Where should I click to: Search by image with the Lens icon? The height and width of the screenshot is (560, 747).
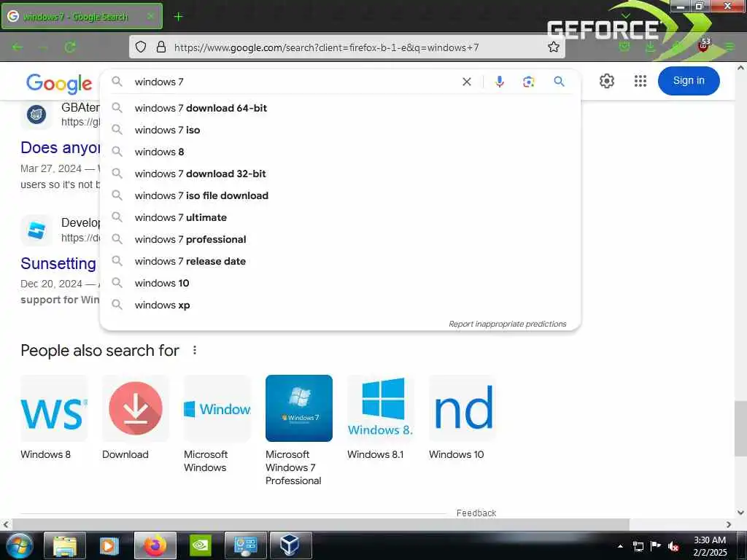coord(528,82)
